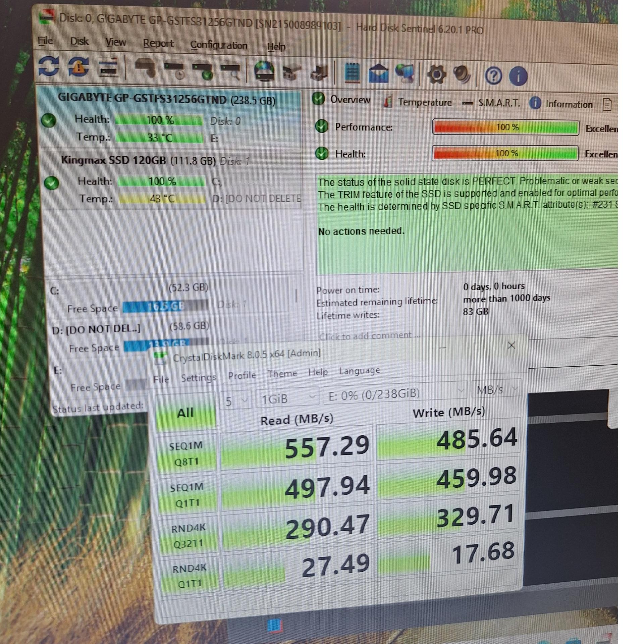
Task: Click the Refresh disk status icon
Action: coord(49,66)
